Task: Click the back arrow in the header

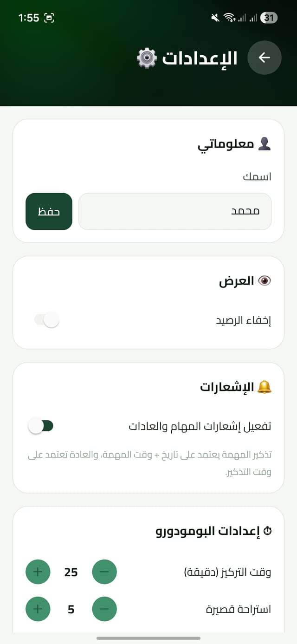Action: tap(265, 58)
